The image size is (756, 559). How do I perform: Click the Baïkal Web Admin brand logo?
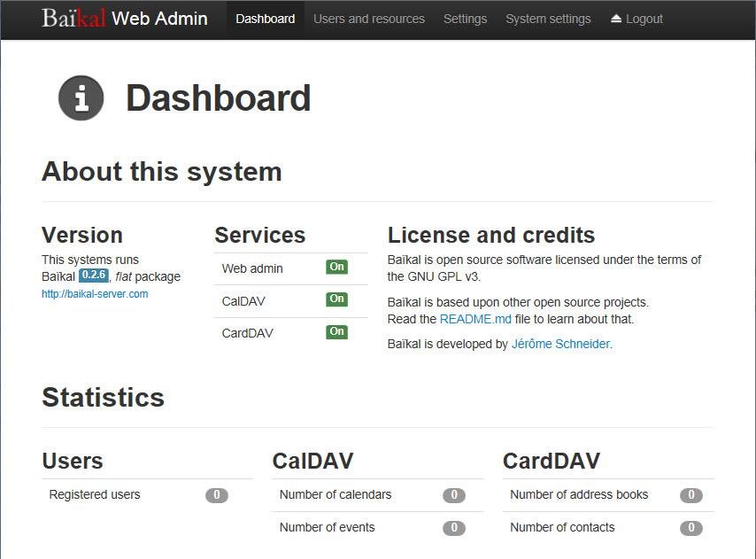[x=125, y=19]
